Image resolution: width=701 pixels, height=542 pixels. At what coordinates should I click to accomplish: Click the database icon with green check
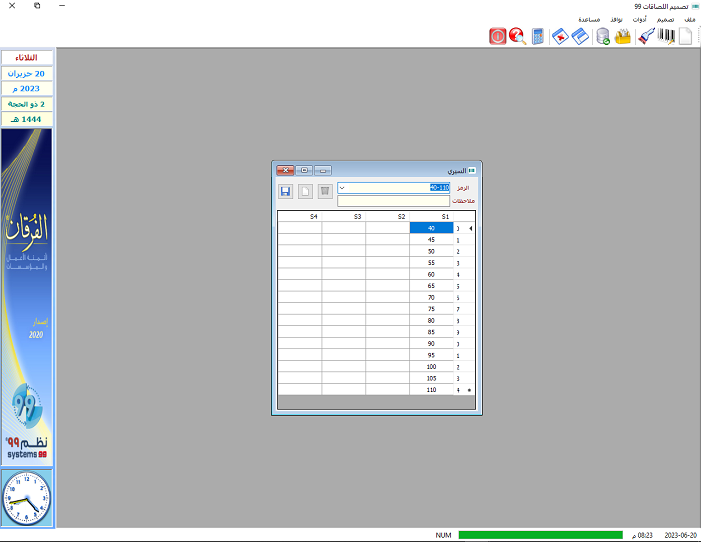coord(603,37)
